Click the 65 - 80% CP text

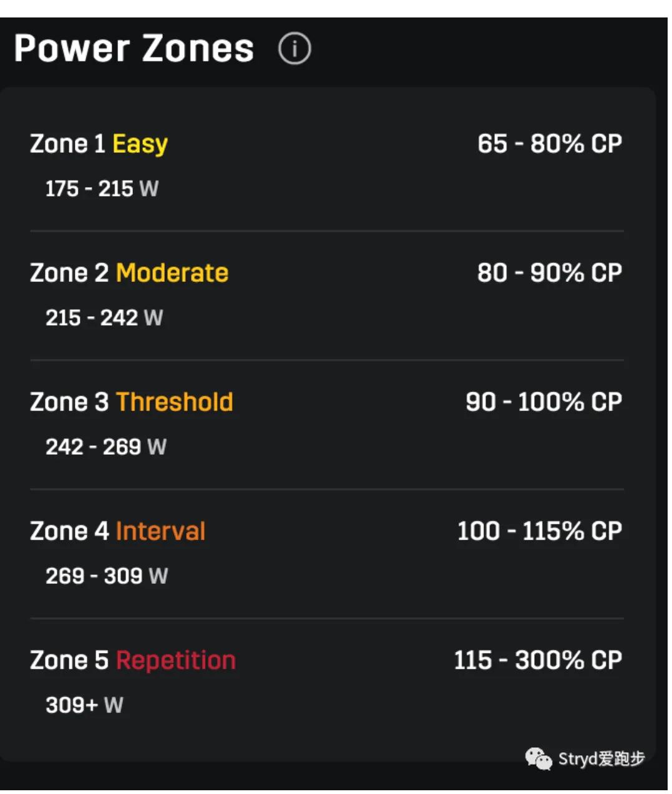pyautogui.click(x=550, y=144)
